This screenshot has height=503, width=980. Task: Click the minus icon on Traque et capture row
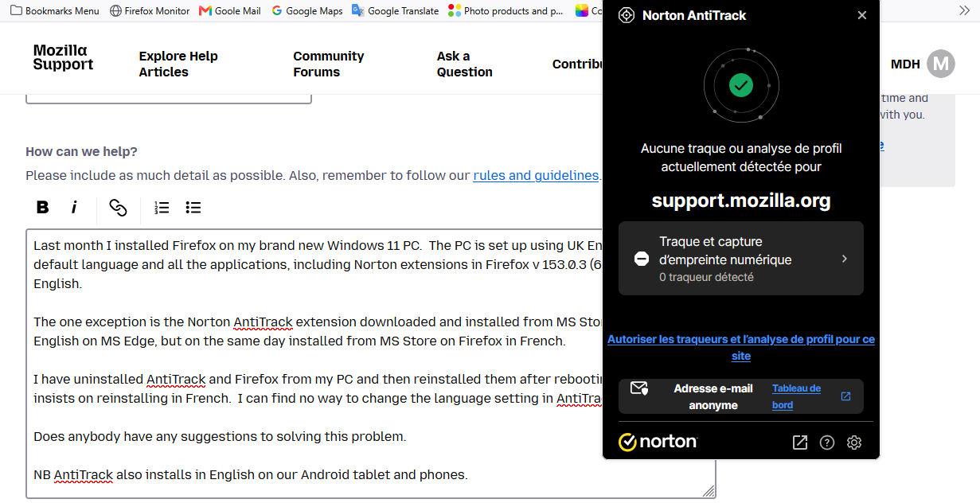[642, 259]
